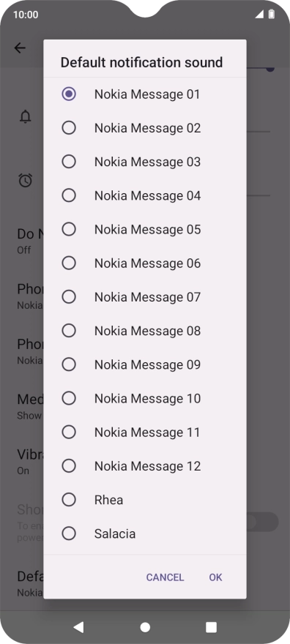Screen dimensions: 290x644
Task: Tap the back arrow icon
Action: click(x=20, y=48)
